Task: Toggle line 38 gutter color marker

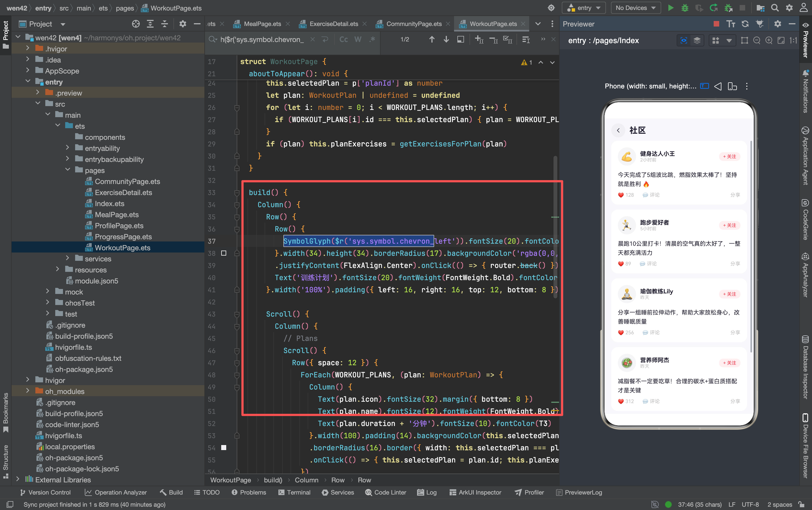Action: [223, 253]
